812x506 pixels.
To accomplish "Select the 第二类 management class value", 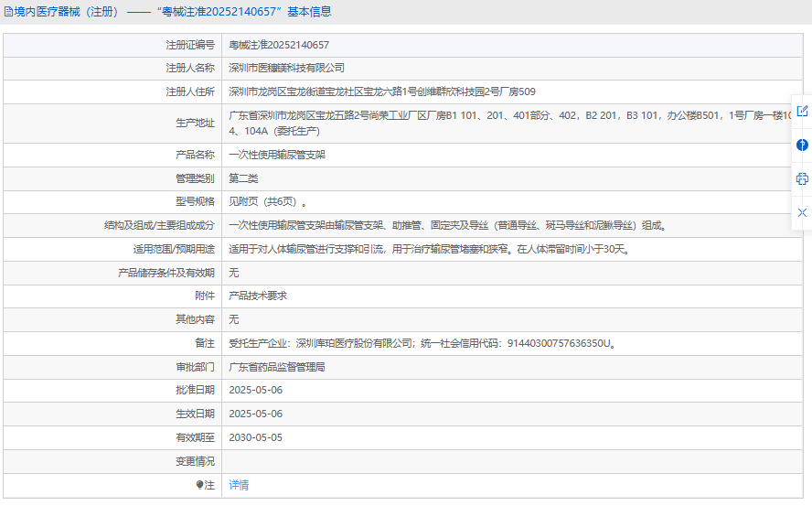I will [243, 178].
